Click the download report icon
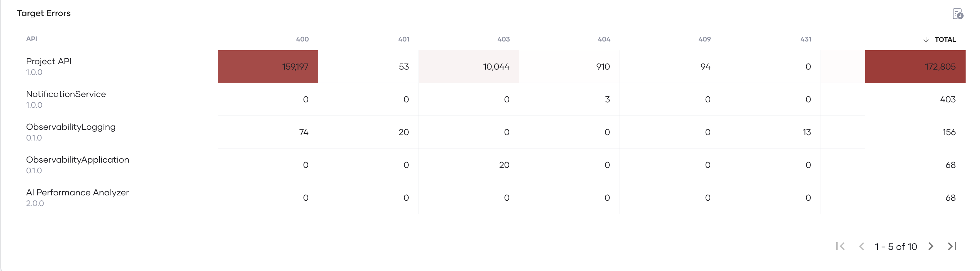Viewport: 980px width, 271px height. [958, 14]
